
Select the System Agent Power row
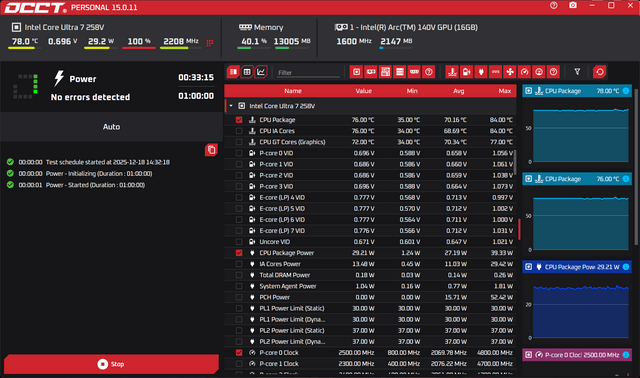[x=370, y=286]
